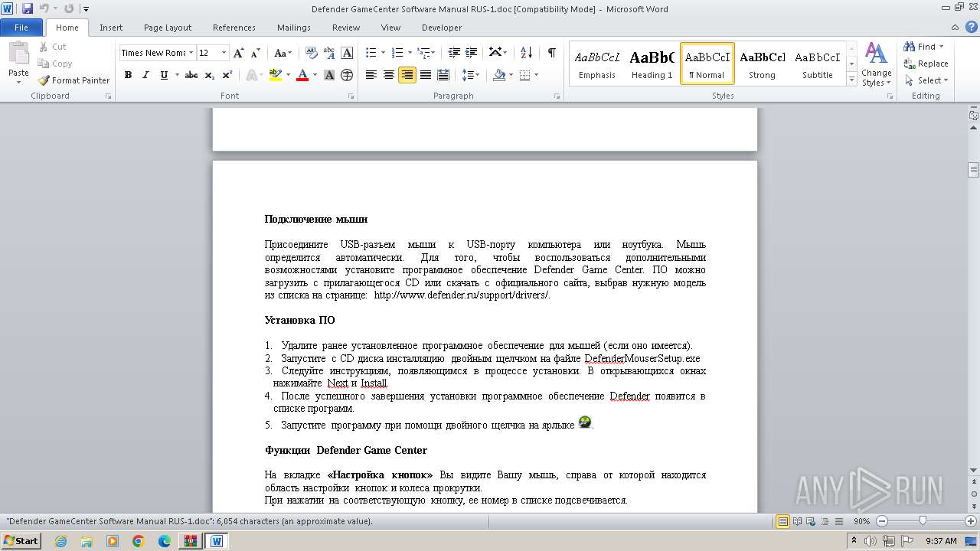Align text to the left

point(371,75)
